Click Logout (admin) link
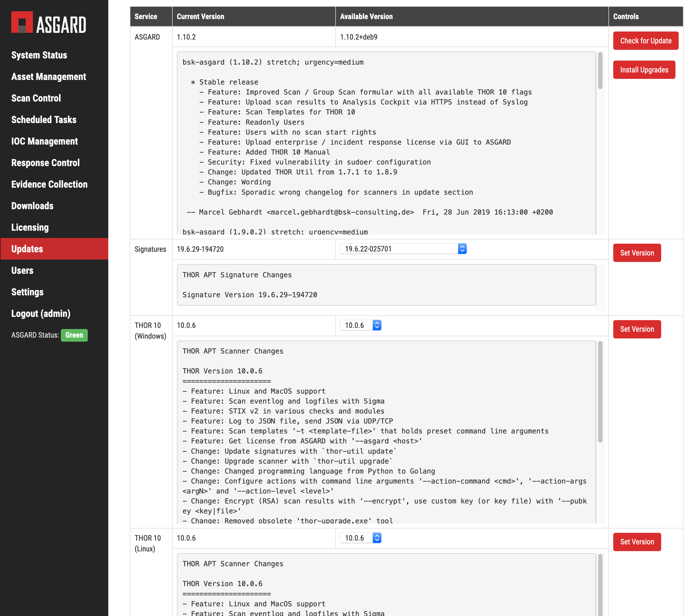The height and width of the screenshot is (616, 690). (x=41, y=314)
